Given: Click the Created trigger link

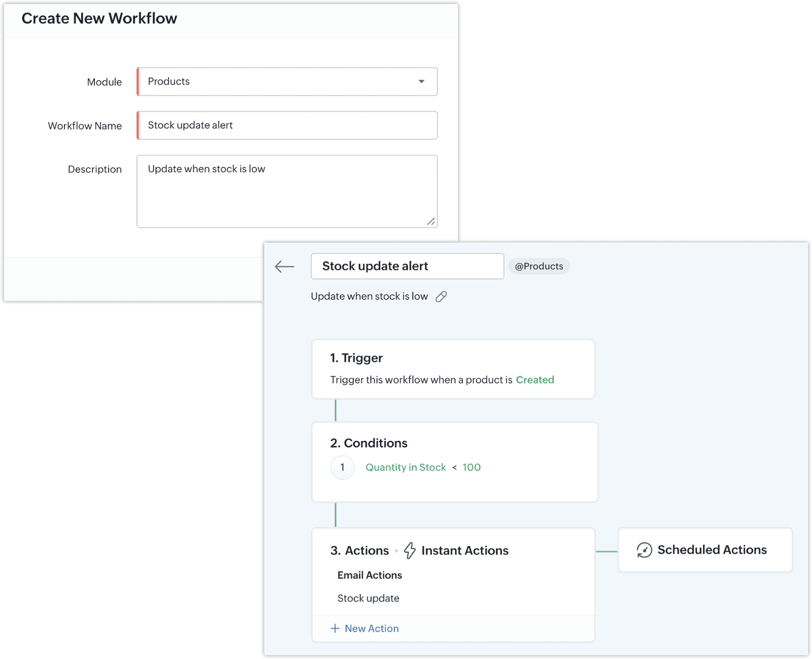Looking at the screenshot, I should click(x=535, y=380).
